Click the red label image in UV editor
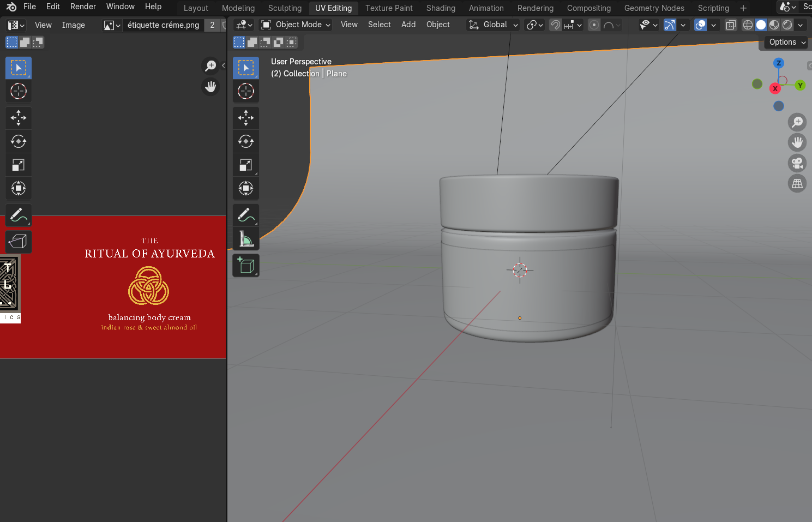 (113, 287)
